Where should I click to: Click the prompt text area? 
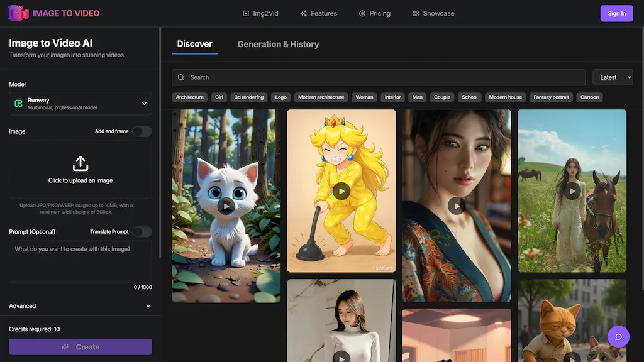tap(80, 261)
